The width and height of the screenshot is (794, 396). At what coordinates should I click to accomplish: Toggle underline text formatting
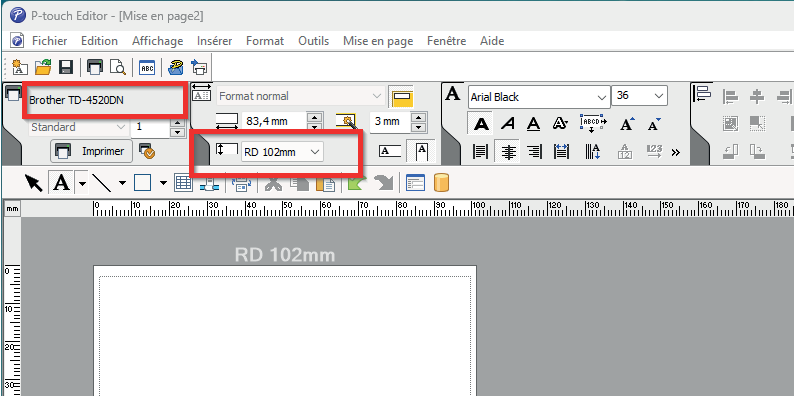533,124
